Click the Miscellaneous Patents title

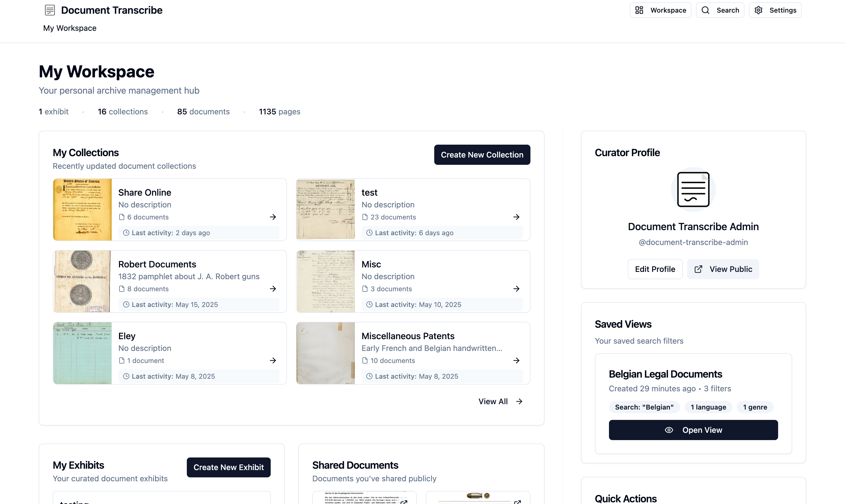pos(408,336)
